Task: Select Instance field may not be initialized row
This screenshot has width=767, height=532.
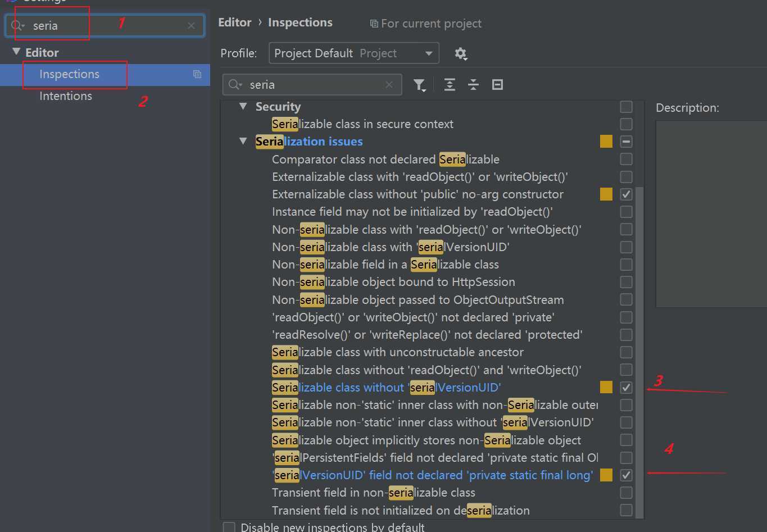Action: pyautogui.click(x=412, y=212)
